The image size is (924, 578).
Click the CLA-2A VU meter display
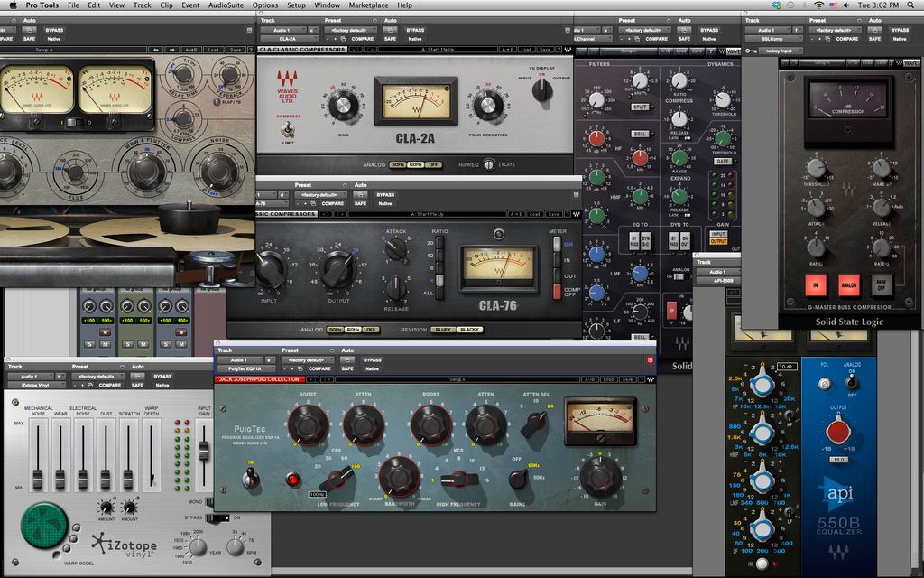click(x=416, y=101)
